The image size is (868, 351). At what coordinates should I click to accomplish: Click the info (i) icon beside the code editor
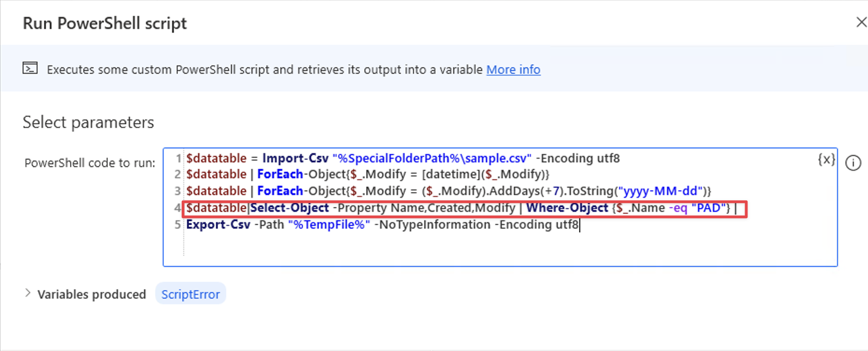[854, 163]
